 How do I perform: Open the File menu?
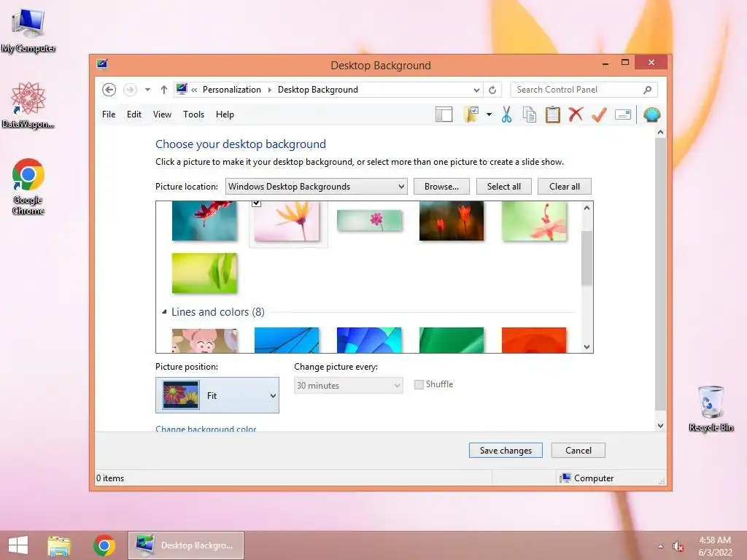coord(109,114)
